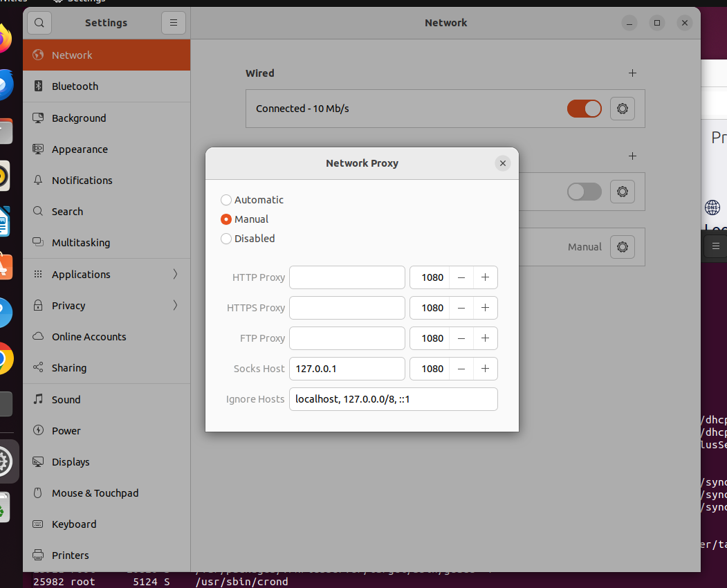Image resolution: width=727 pixels, height=588 pixels.
Task: Open the Printers settings panel
Action: 107,555
